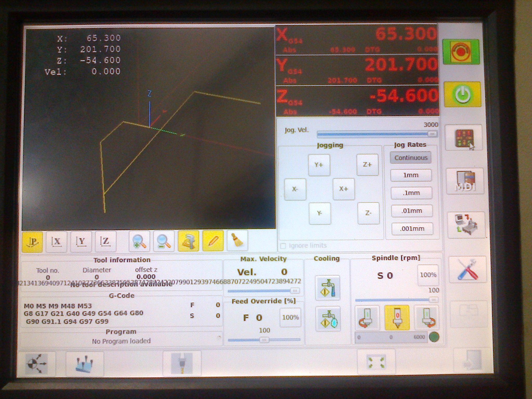Screen dimensions: 532x399
Task: Select .01mm jog increment
Action: click(x=412, y=211)
